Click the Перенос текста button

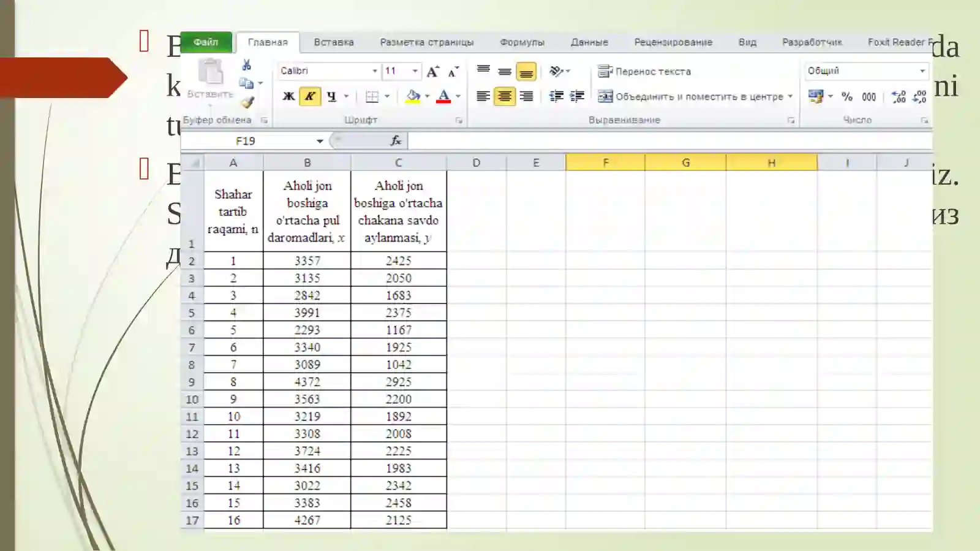click(644, 72)
